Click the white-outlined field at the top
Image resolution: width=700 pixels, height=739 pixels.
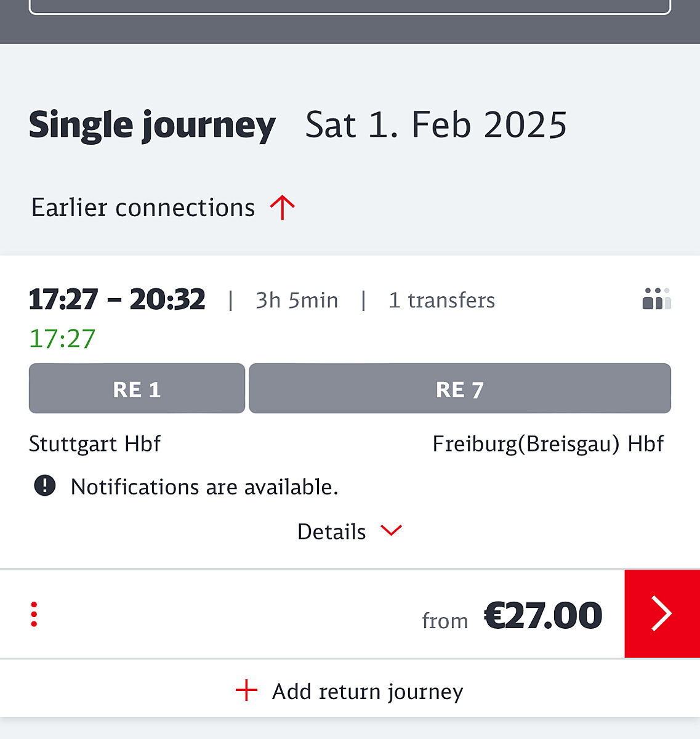click(x=350, y=6)
